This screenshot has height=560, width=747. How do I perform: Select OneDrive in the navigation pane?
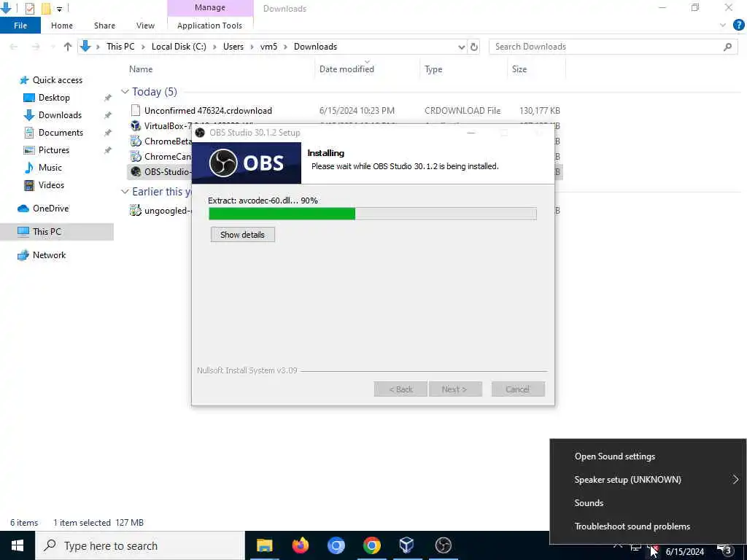coord(50,209)
